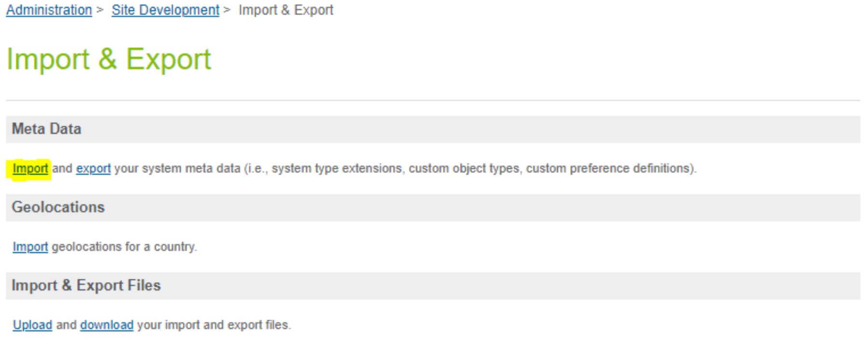The image size is (868, 341).
Task: Open the Upload link under Import & Export Files
Action: pyautogui.click(x=32, y=325)
